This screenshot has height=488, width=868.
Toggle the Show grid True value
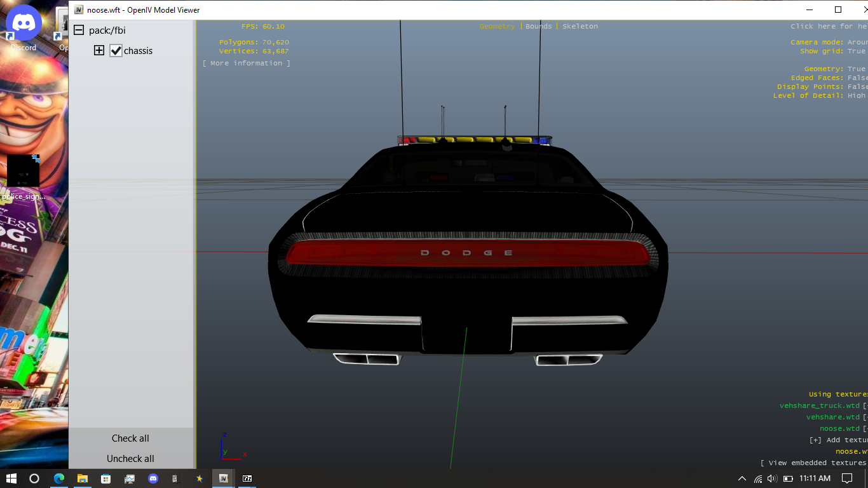point(856,51)
